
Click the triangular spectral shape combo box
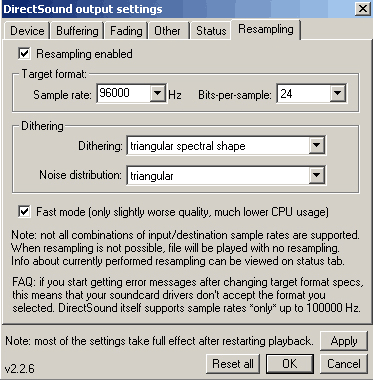[x=226, y=145]
